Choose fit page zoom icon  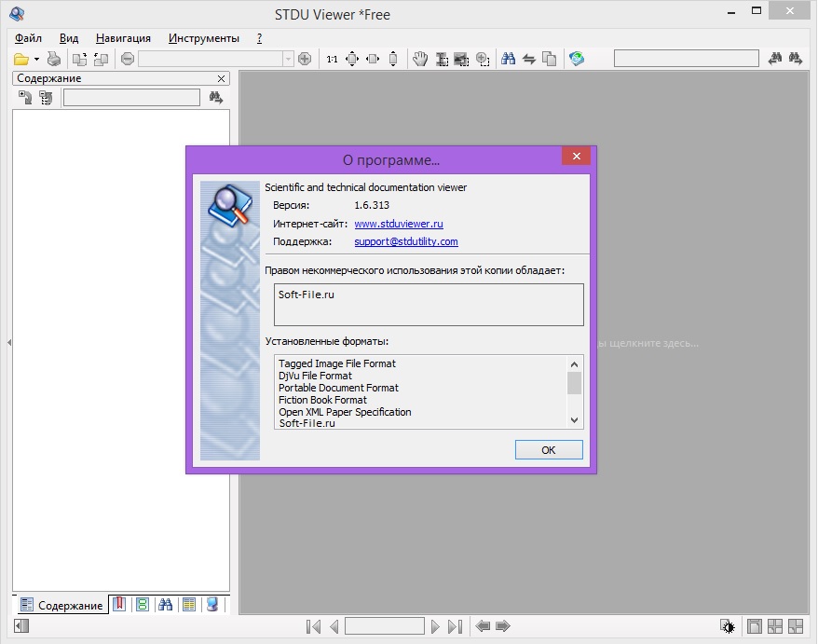(353, 59)
